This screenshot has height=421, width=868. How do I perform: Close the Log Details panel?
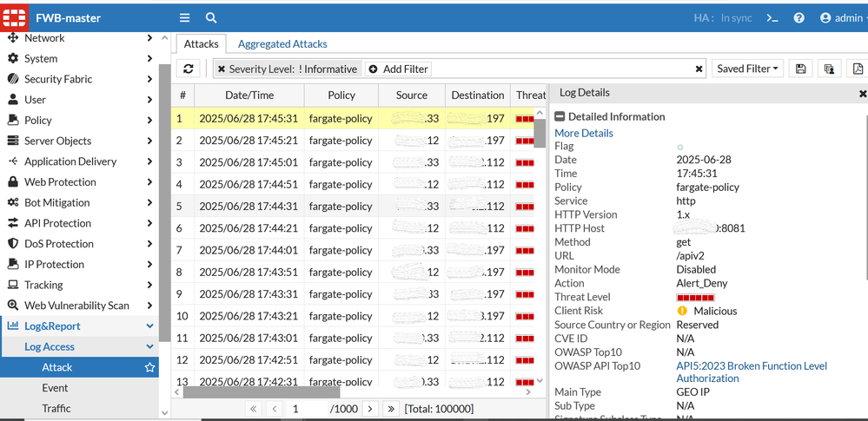point(863,94)
